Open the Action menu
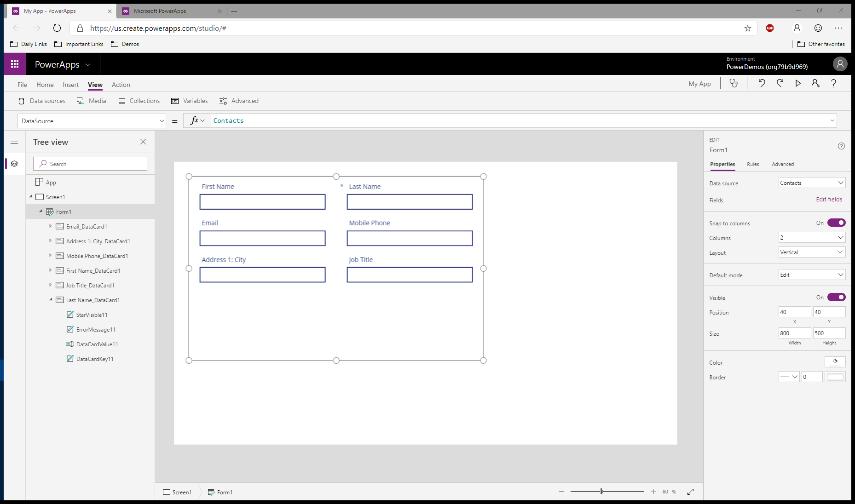 (x=121, y=85)
